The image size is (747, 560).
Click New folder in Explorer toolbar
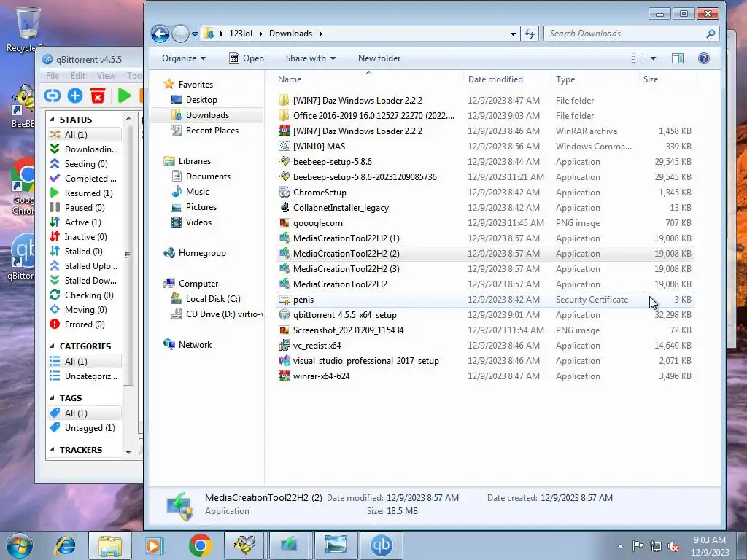click(379, 58)
